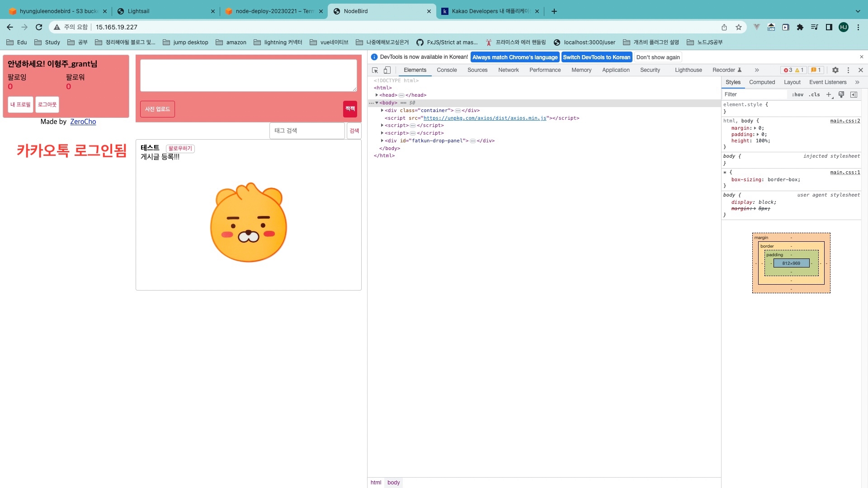Toggle rendering emulations paintbrush icon
Image resolution: width=868 pixels, height=488 pixels.
841,94
